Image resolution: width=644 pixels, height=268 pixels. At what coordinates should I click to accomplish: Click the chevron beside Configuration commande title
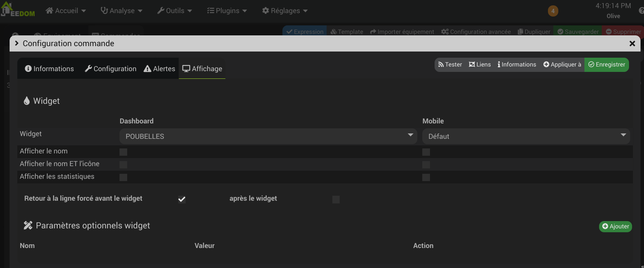[x=17, y=43]
